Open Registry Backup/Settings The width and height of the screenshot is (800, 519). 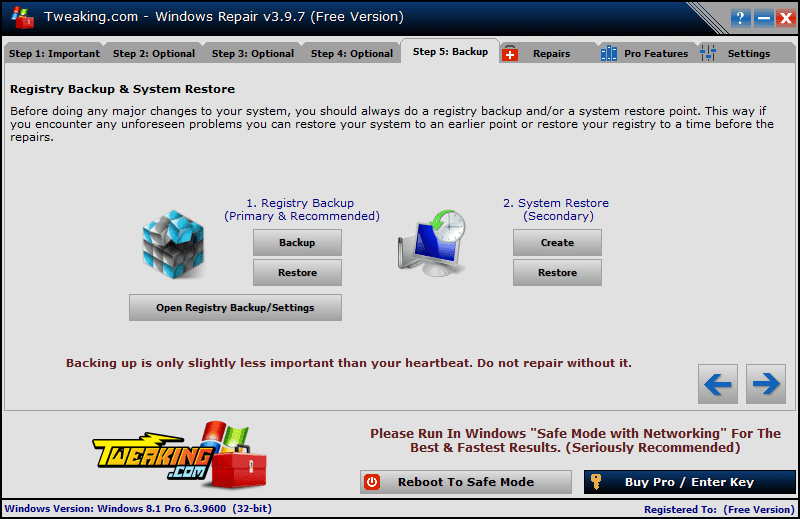coord(235,308)
